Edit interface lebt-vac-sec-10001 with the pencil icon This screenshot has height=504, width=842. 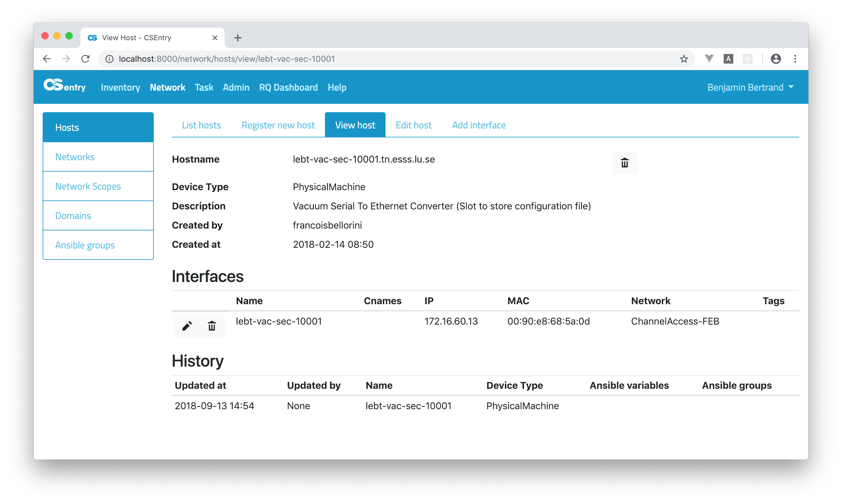[187, 326]
